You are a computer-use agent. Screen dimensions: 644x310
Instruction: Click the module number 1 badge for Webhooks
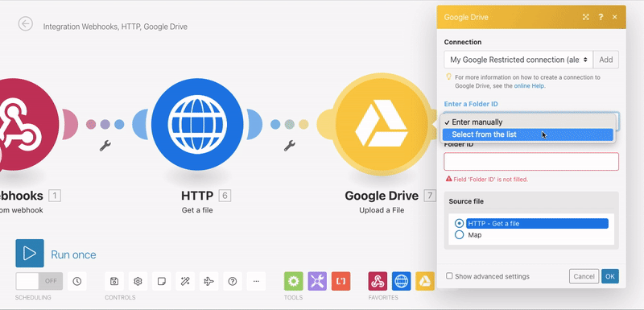tap(55, 196)
